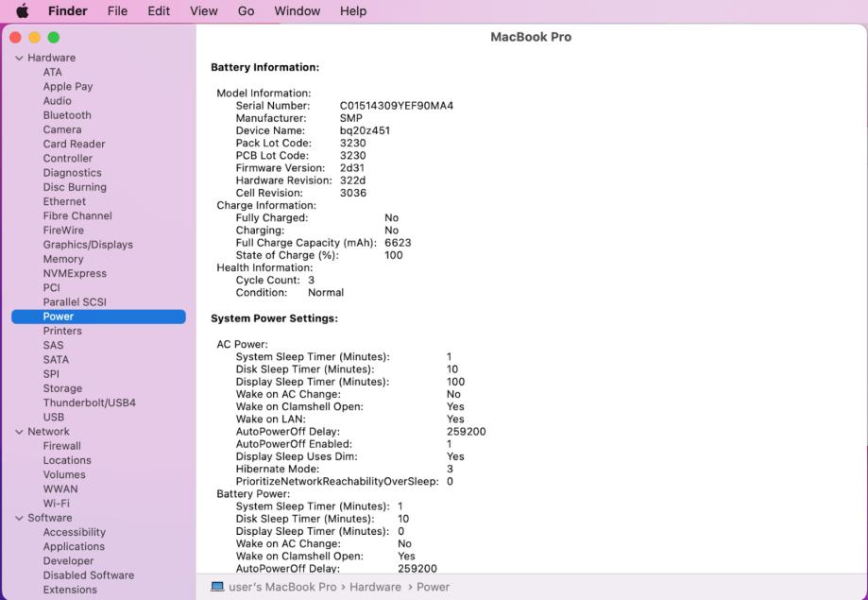Click the Full Charge Capacity value 6623
868x600 pixels.
(398, 243)
